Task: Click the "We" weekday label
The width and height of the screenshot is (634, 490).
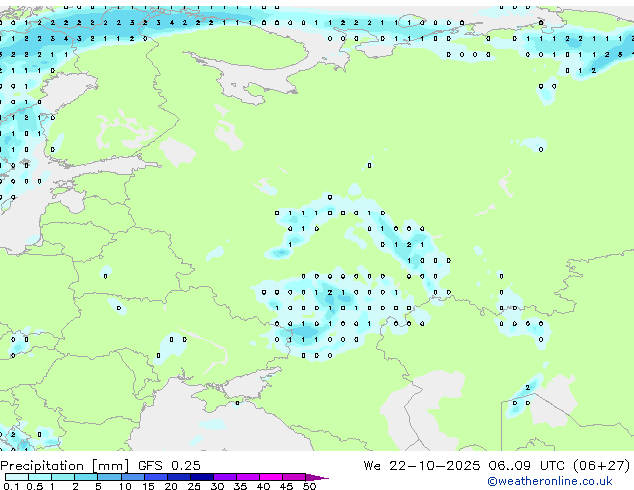Action: point(372,466)
